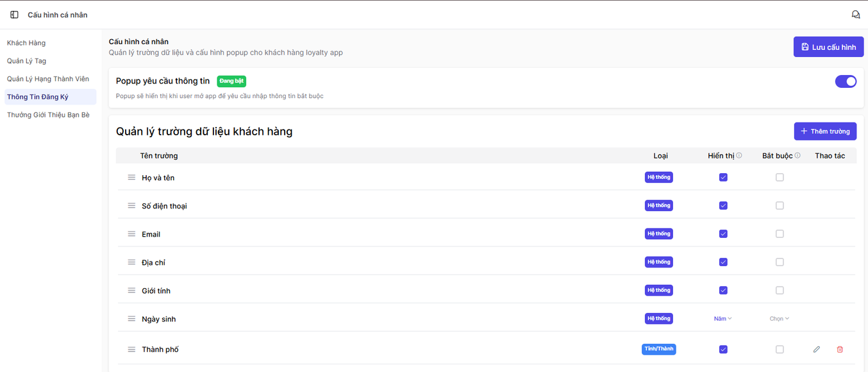Click drag handle for Thành phố row
The width and height of the screenshot is (868, 372).
tap(131, 350)
